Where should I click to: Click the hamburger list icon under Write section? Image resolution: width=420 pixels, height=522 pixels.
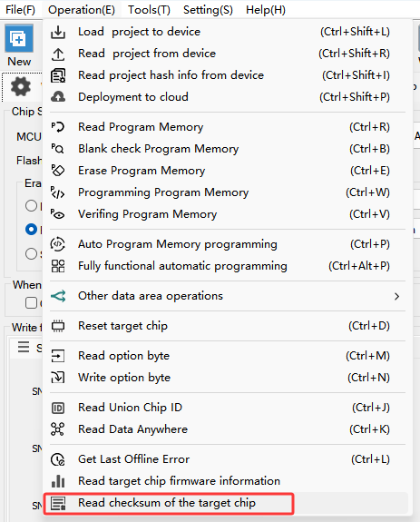pos(24,347)
